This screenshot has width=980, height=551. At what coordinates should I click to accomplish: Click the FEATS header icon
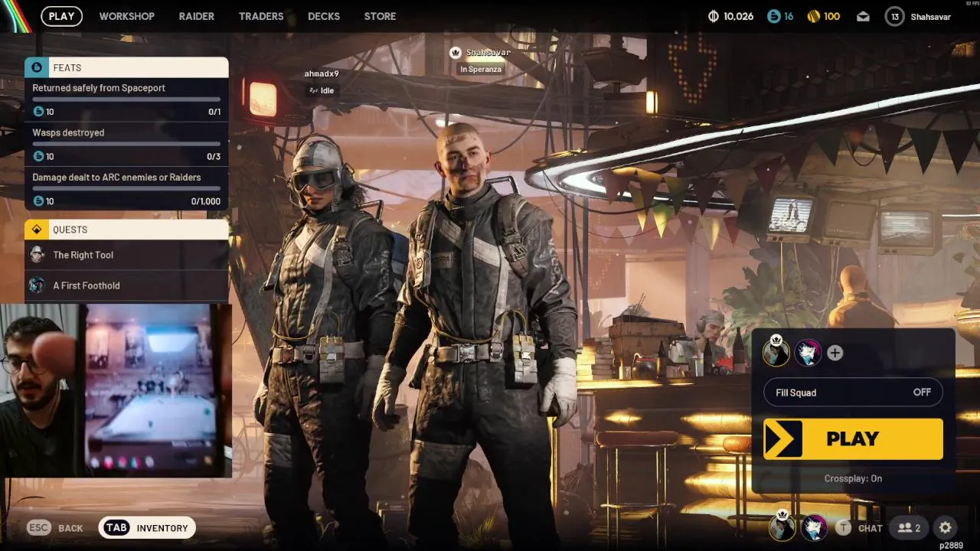click(x=37, y=67)
